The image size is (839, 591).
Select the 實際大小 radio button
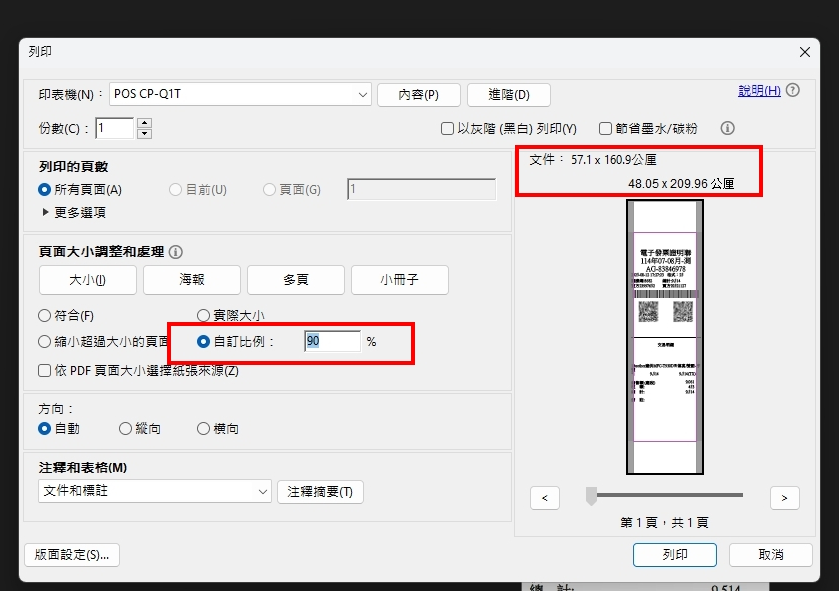204,316
